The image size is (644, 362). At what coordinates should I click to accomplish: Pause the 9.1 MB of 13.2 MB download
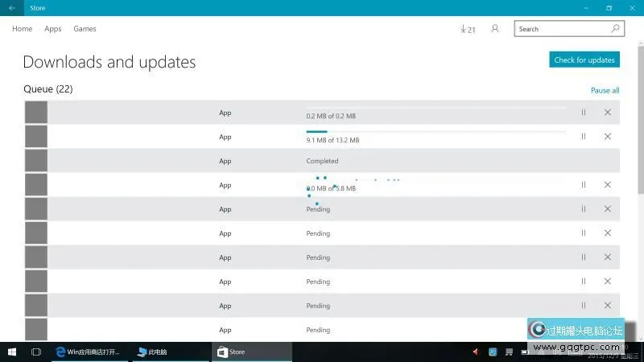[x=584, y=137]
